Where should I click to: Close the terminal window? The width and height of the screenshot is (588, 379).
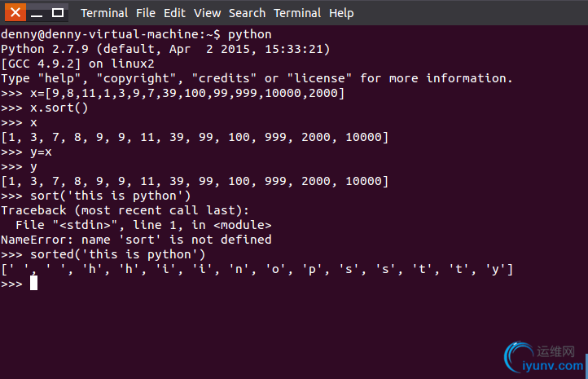click(x=15, y=12)
